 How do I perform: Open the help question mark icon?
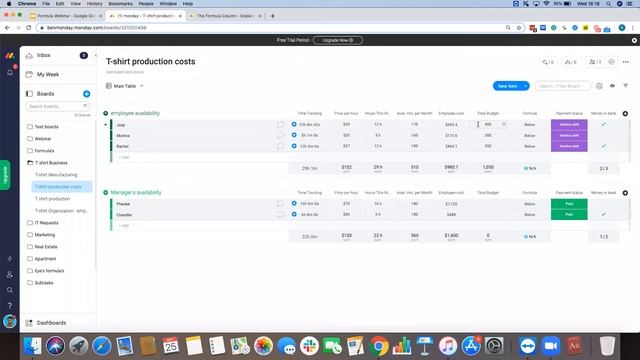click(x=10, y=306)
